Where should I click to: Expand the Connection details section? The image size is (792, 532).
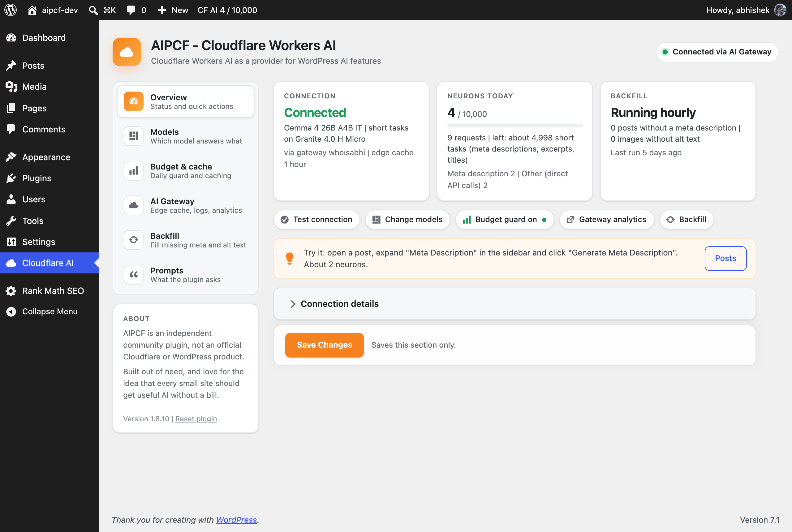click(515, 304)
